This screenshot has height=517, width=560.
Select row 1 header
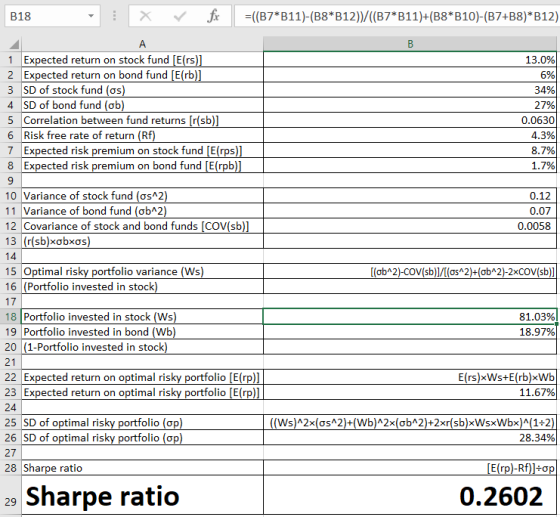(x=11, y=60)
